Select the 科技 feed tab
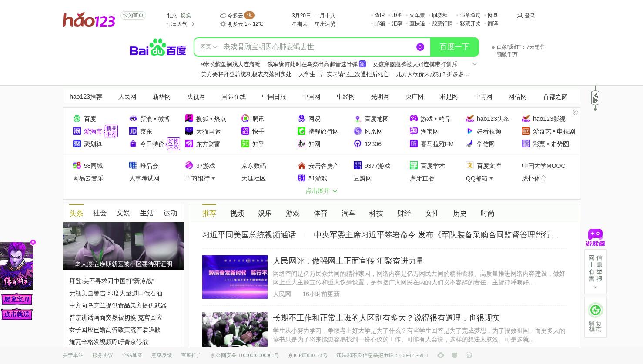Image resolution: width=643 pixels, height=364 pixels. (x=376, y=213)
